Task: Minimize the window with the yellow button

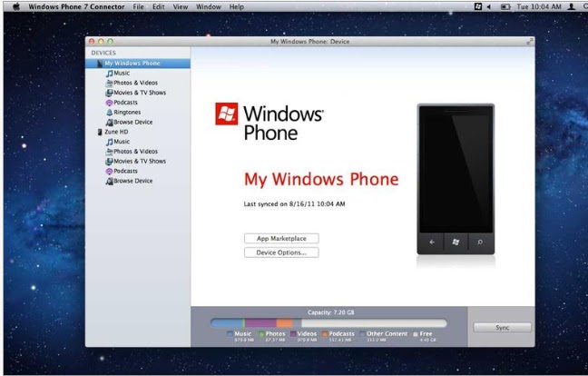Action: pyautogui.click(x=101, y=41)
